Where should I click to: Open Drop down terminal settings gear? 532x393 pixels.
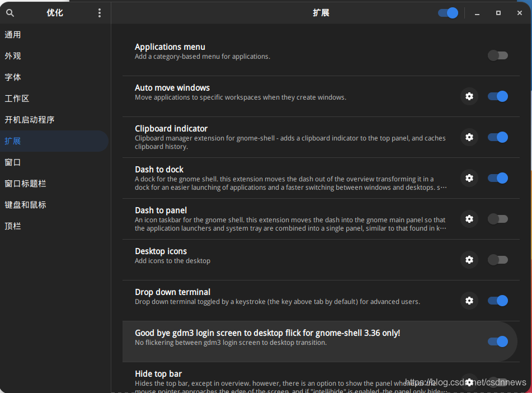pos(469,301)
